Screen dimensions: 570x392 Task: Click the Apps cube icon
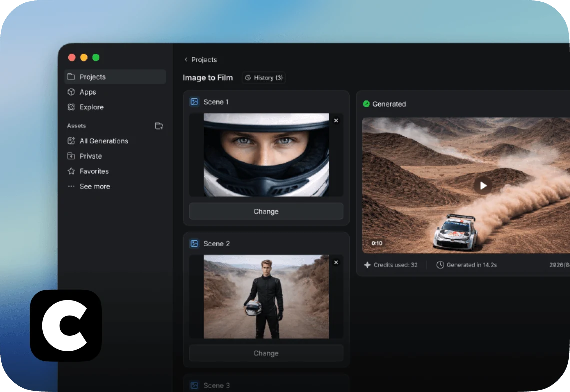71,92
